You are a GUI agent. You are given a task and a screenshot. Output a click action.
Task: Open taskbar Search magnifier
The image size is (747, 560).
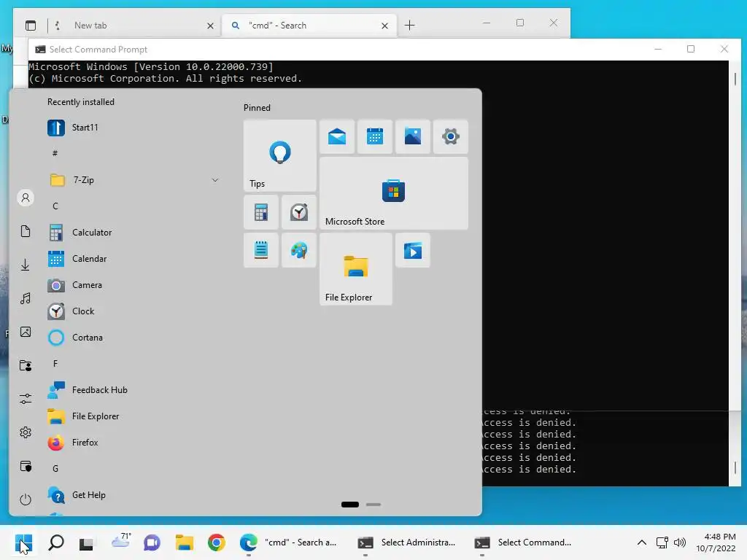coord(56,542)
